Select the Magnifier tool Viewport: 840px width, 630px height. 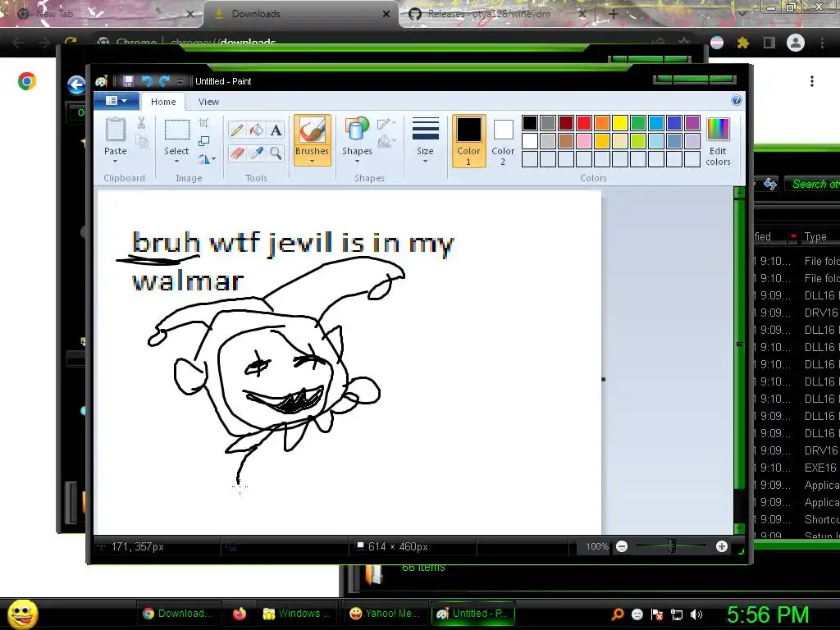276,153
